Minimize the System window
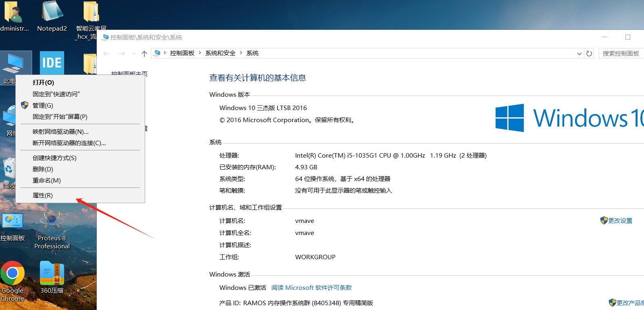The width and height of the screenshot is (644, 310). (x=604, y=37)
